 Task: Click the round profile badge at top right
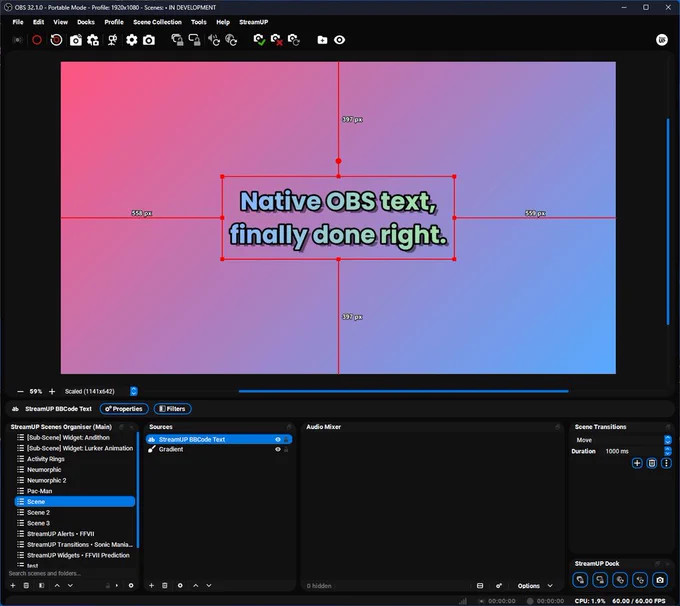pos(661,40)
